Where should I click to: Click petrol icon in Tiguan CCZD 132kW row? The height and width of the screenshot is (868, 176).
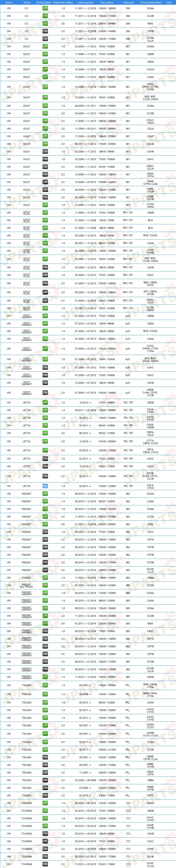[x=45, y=742]
